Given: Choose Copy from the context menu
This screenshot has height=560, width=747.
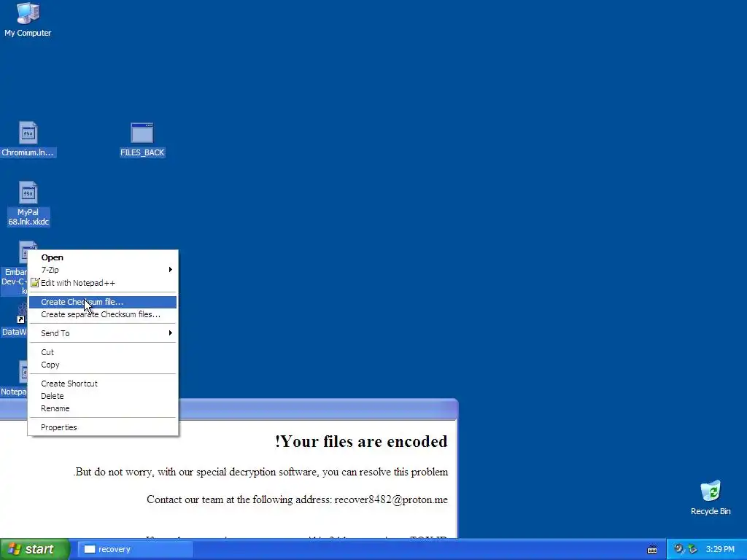Looking at the screenshot, I should click(103, 365).
